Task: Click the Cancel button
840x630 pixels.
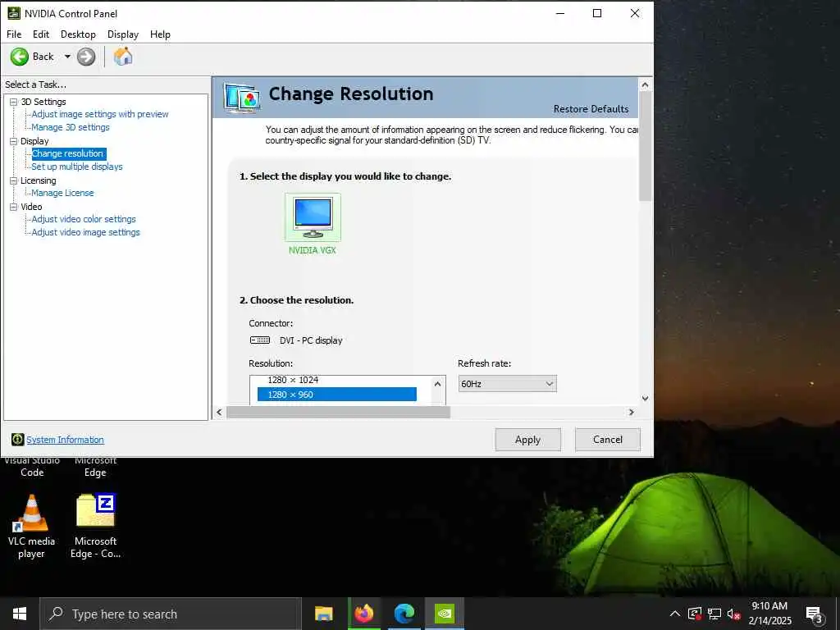Action: pyautogui.click(x=608, y=440)
